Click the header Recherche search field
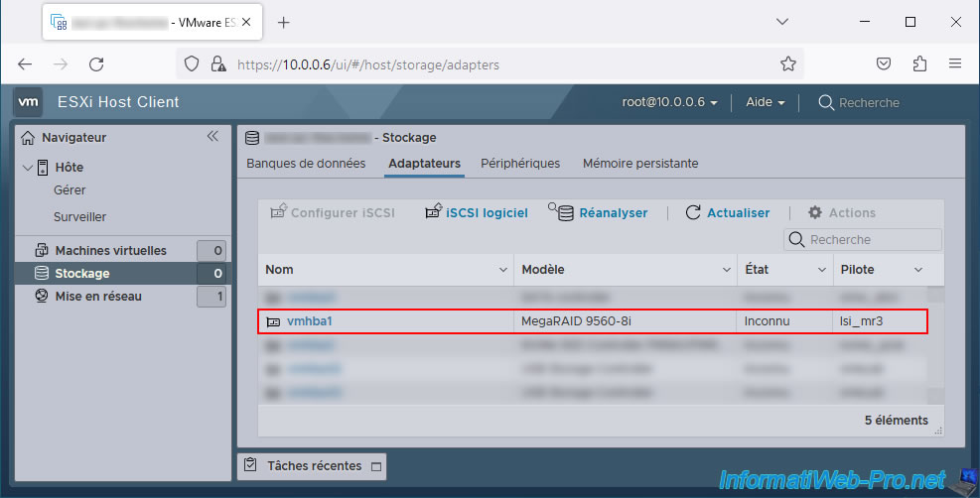The image size is (980, 498). [869, 103]
